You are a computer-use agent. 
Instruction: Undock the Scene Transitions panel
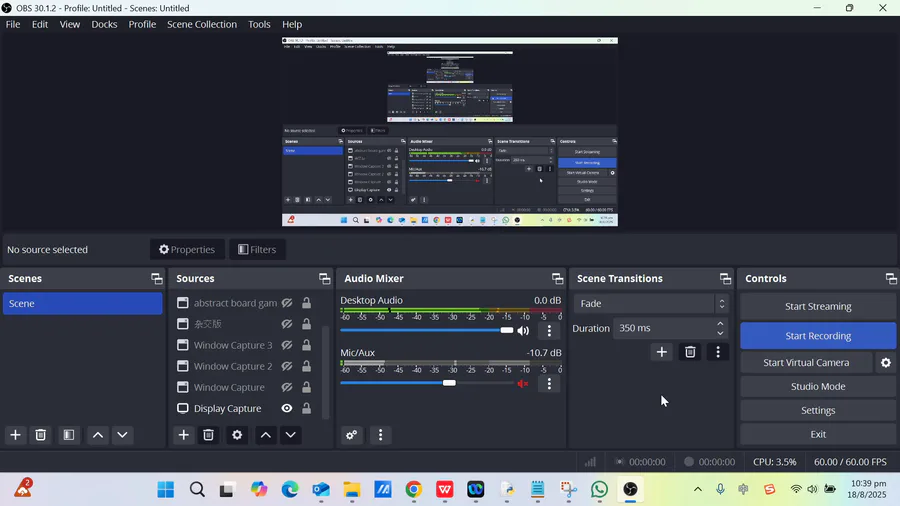tap(726, 278)
